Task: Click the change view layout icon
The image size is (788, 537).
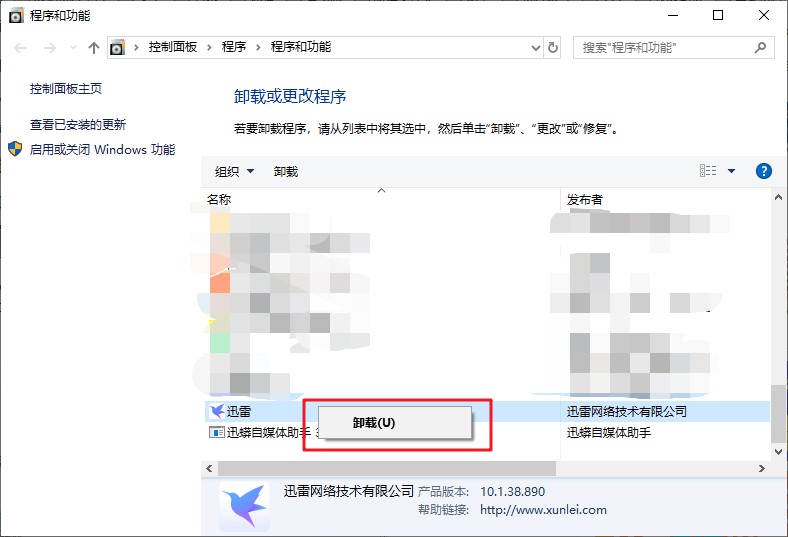Action: click(708, 171)
